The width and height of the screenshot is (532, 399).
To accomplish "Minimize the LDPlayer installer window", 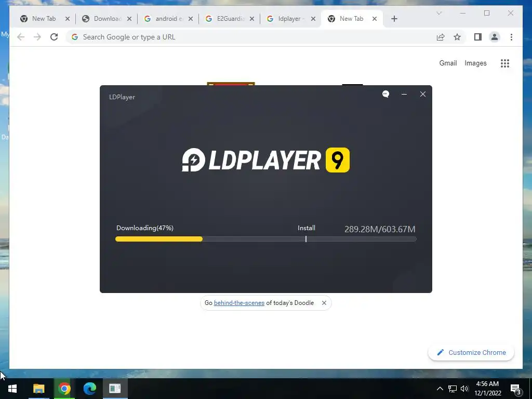I will [404, 94].
